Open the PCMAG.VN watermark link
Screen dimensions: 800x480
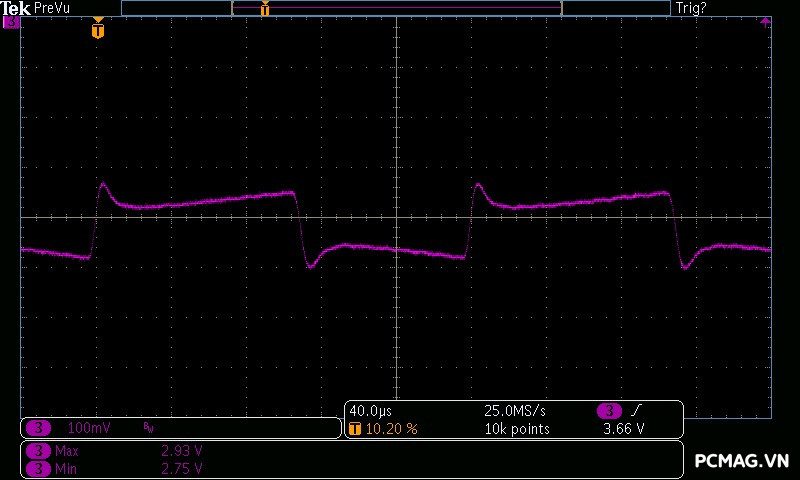point(742,460)
